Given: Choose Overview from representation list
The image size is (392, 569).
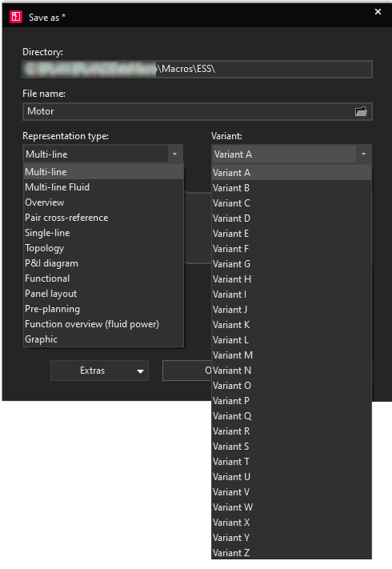Looking at the screenshot, I should [x=45, y=202].
